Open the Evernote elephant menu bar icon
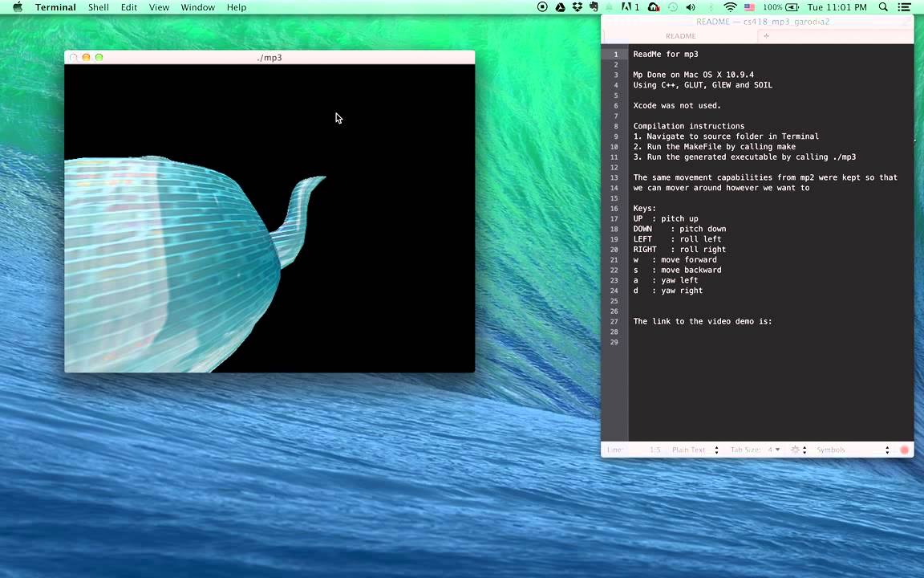 click(x=594, y=7)
